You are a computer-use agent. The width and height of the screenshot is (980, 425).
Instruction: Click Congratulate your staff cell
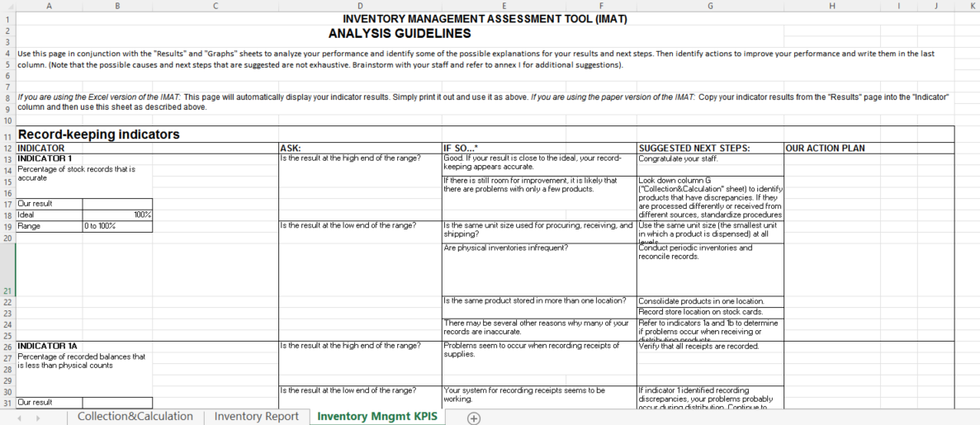[x=710, y=164]
